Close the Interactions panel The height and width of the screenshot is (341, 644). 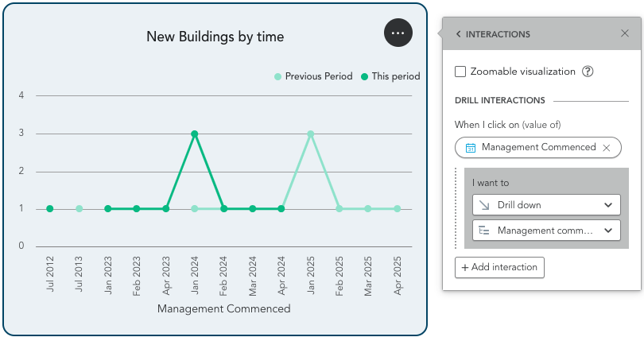pos(625,33)
